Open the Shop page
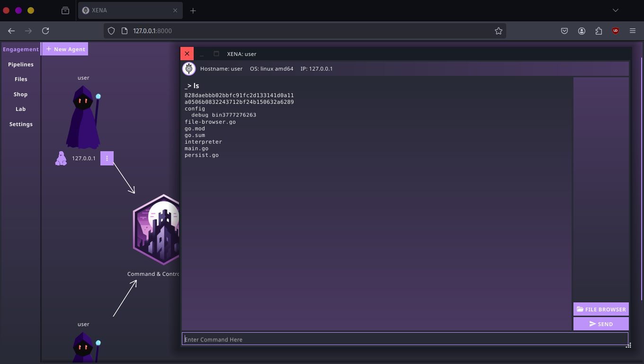This screenshot has width=644, height=364. 21,94
